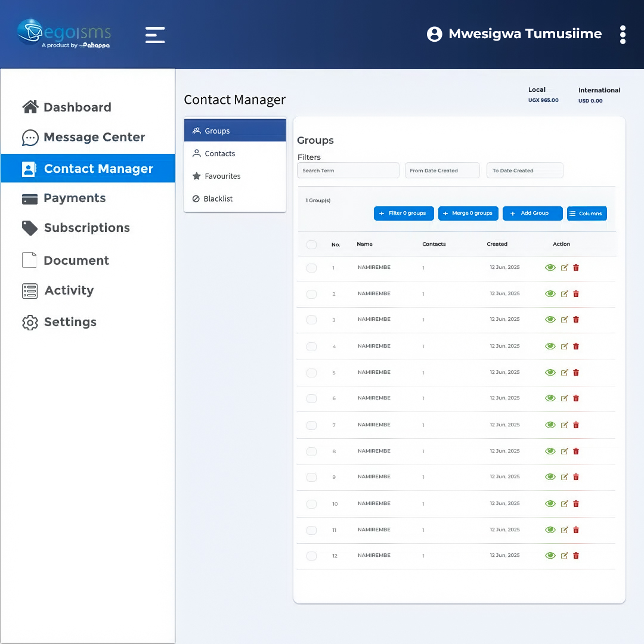
Task: Open the From Date Created picker
Action: [442, 171]
